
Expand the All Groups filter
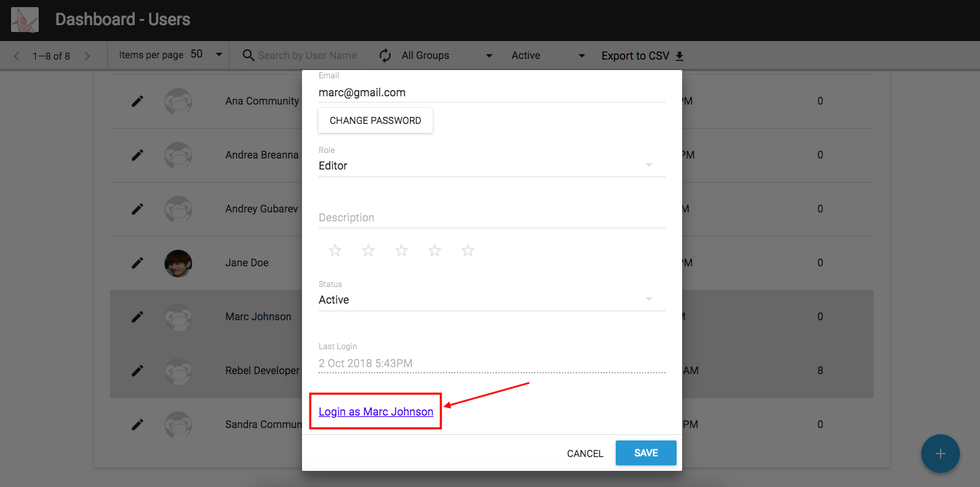coord(447,56)
